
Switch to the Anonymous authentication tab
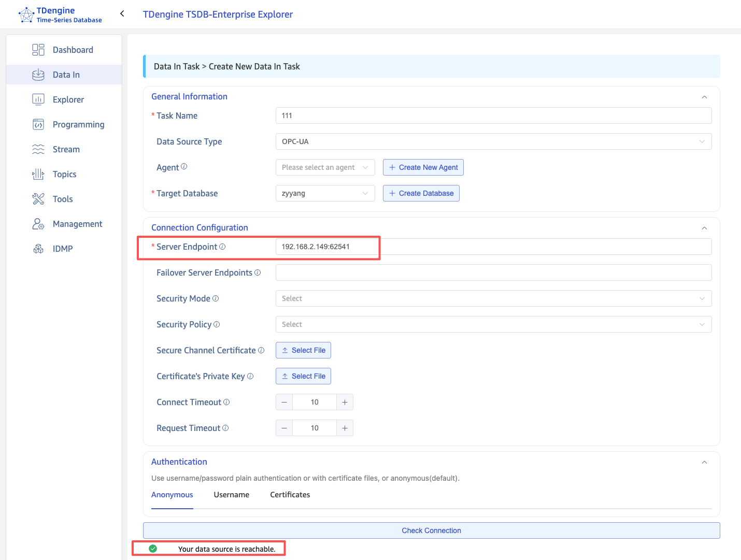172,495
